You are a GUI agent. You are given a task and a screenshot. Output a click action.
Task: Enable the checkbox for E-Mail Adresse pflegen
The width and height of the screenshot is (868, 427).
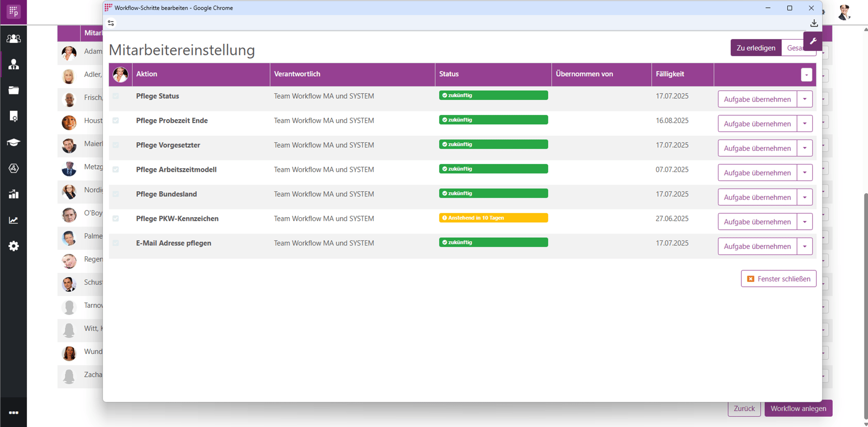pos(115,243)
